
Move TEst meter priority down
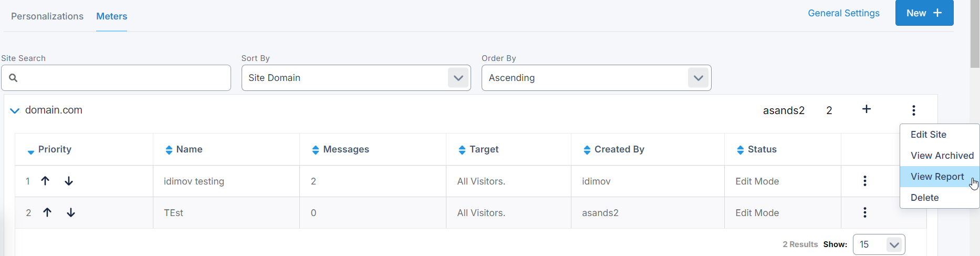pyautogui.click(x=71, y=212)
